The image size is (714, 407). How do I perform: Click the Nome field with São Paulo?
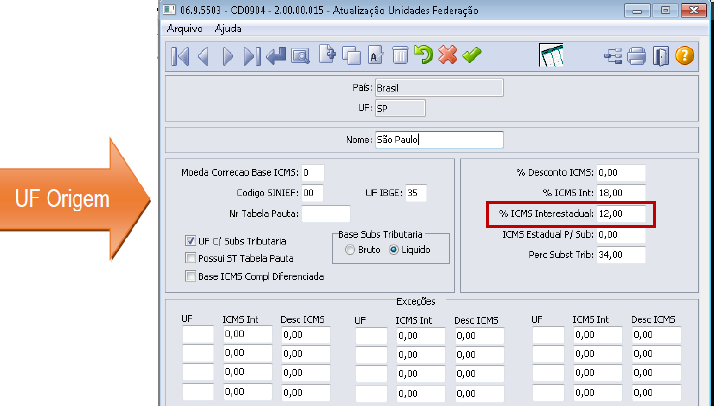(439, 140)
